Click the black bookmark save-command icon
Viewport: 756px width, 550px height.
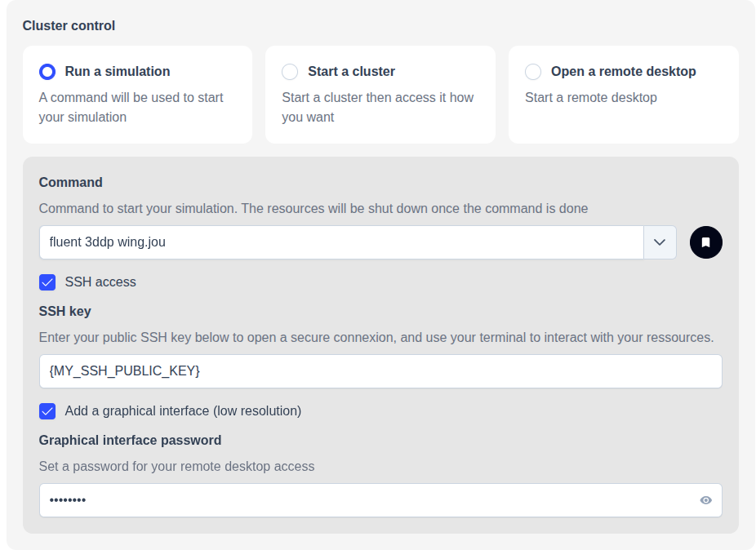pos(706,242)
